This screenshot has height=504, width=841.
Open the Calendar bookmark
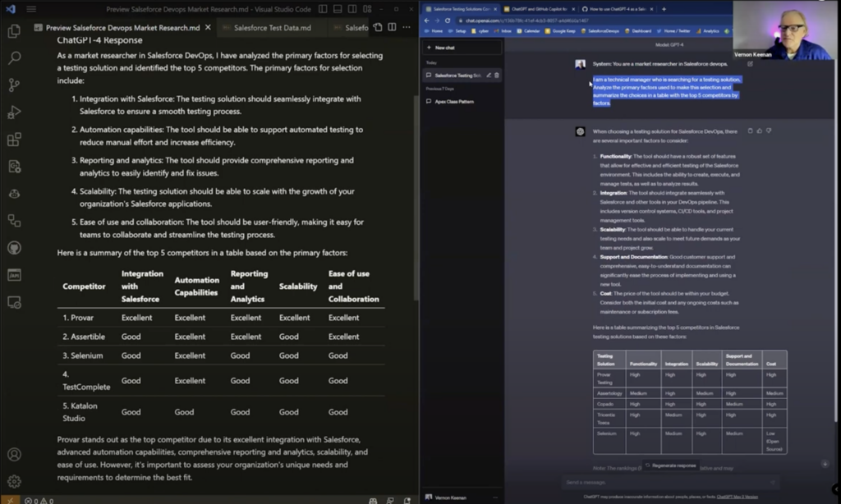[x=528, y=31]
